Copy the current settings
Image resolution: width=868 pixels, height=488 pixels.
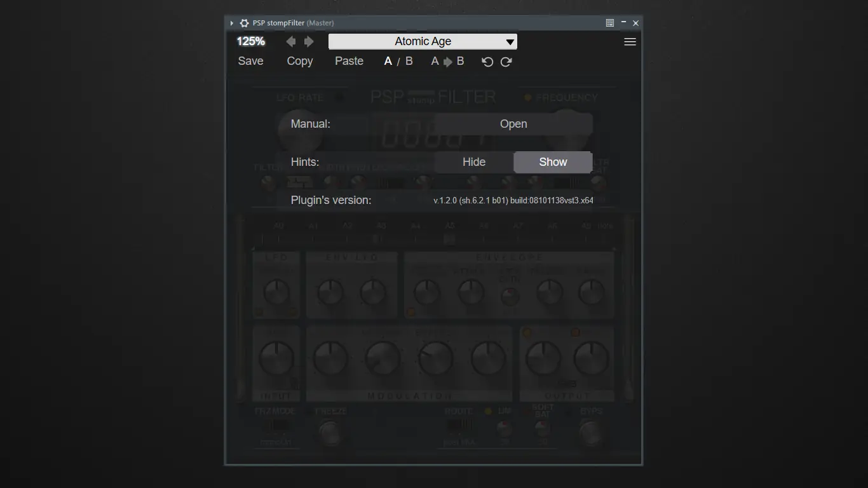point(300,61)
